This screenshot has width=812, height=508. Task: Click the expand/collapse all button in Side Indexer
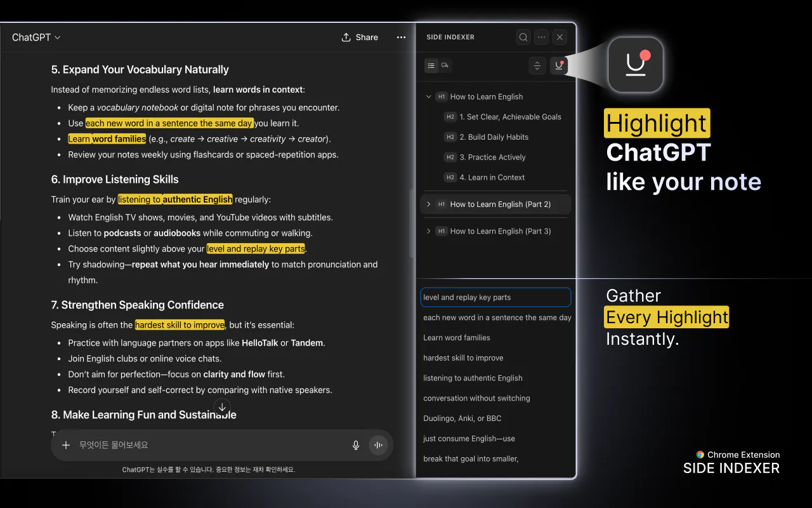(x=537, y=65)
